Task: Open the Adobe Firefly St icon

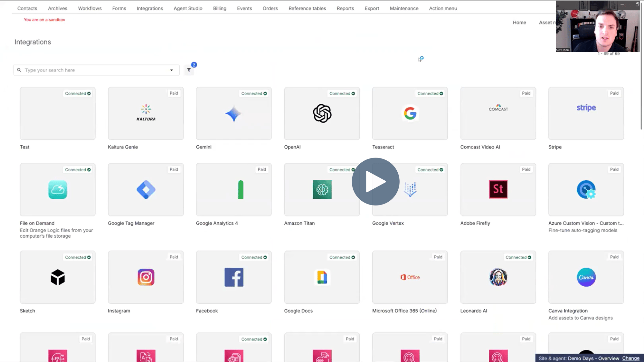Action: tap(498, 189)
